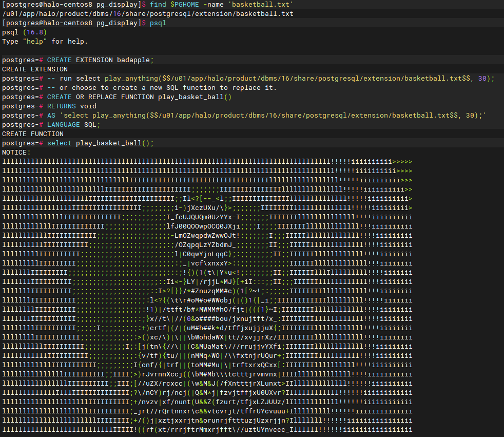Click the AS 'select play_anything' string line
The height and width of the screenshot is (437, 504).
[266, 116]
